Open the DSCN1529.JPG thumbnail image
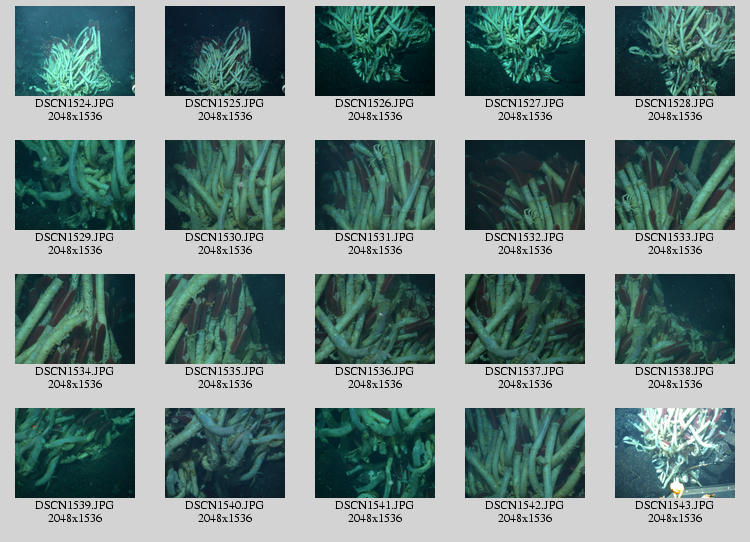750x542 pixels. 75,185
